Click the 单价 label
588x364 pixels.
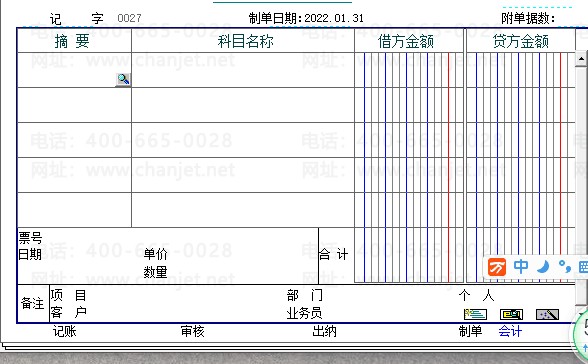pyautogui.click(x=155, y=254)
